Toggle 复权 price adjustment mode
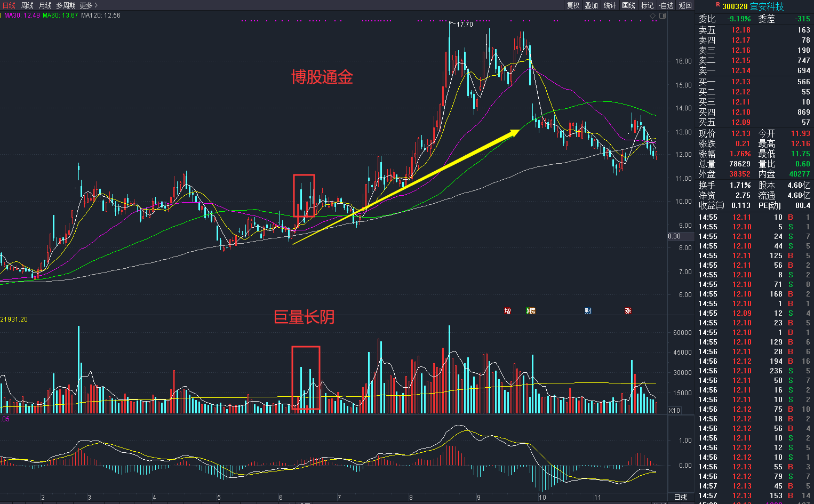The height and width of the screenshot is (504, 814). tap(573, 5)
